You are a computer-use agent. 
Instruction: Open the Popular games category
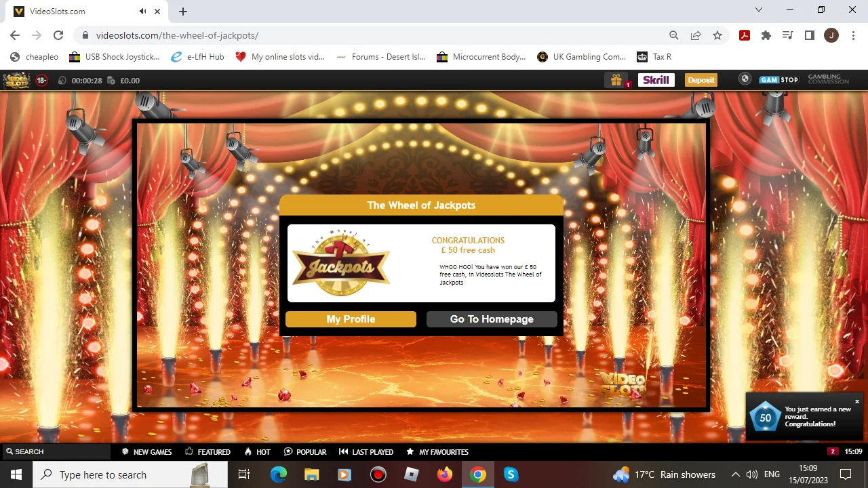coord(305,452)
